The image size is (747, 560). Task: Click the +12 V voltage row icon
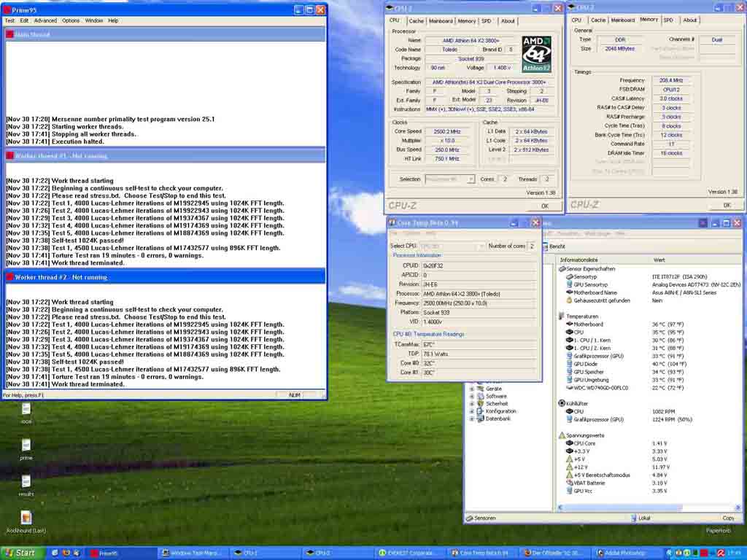point(569,467)
